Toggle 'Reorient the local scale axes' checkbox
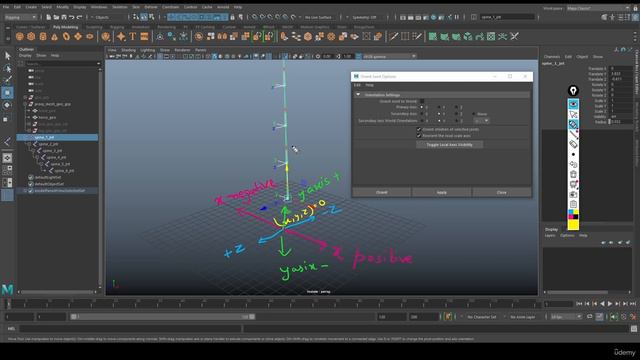 point(419,136)
